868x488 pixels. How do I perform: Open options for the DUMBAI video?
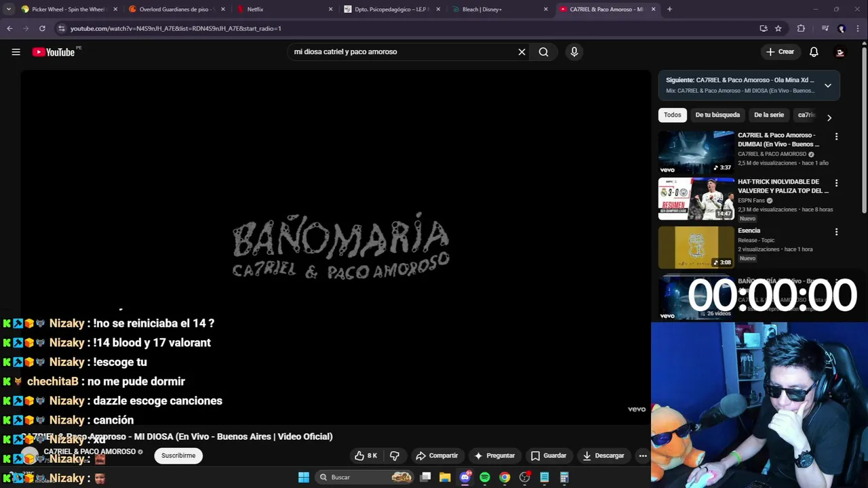pos(836,136)
